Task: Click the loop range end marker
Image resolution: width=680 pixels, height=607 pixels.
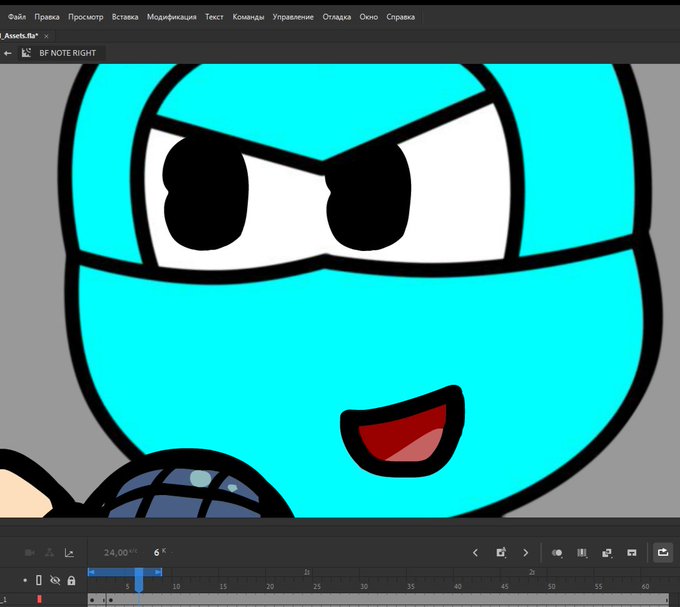Action: point(158,572)
